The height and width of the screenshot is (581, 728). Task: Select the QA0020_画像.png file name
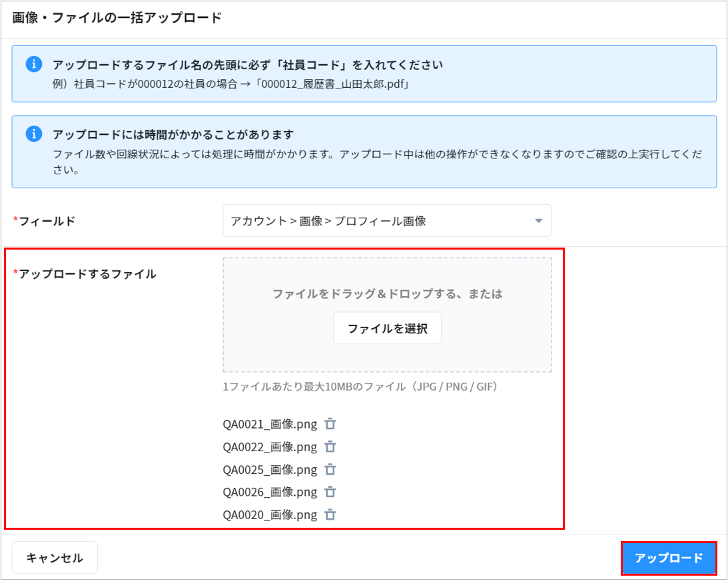coord(270,514)
